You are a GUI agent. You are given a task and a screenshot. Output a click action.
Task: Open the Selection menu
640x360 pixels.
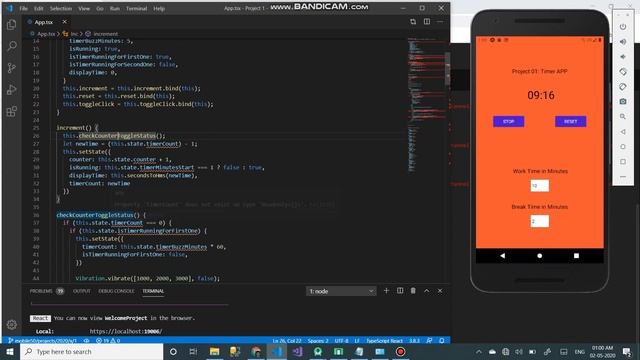[x=61, y=9]
